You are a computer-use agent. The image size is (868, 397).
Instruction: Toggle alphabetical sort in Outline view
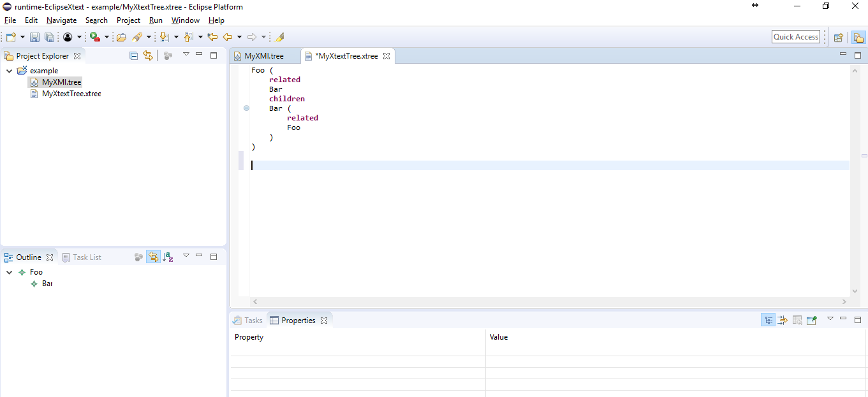click(x=168, y=257)
